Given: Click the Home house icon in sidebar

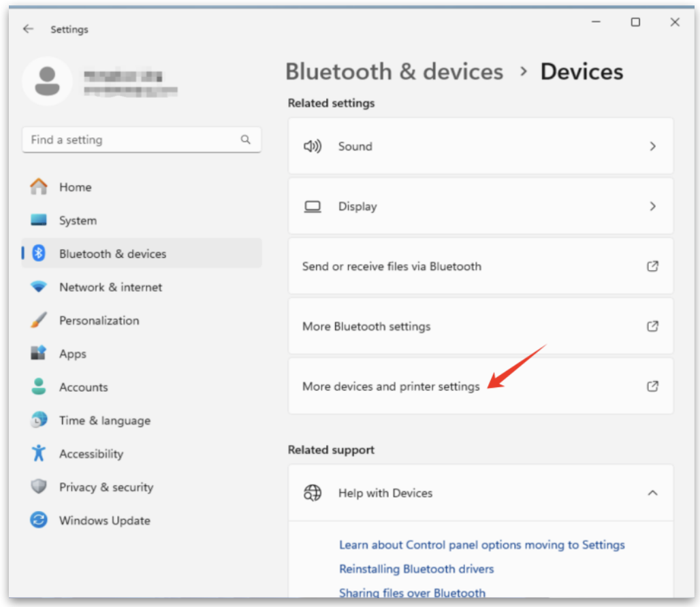Looking at the screenshot, I should 39,187.
